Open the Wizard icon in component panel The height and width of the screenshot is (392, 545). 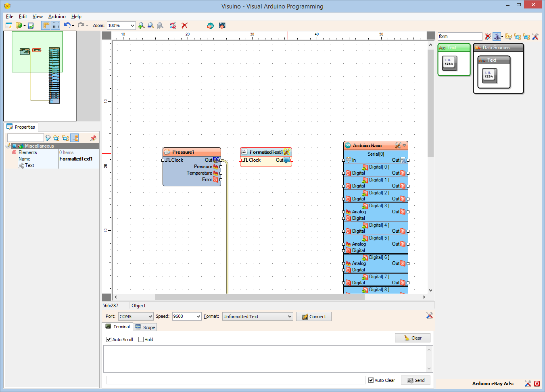[497, 36]
